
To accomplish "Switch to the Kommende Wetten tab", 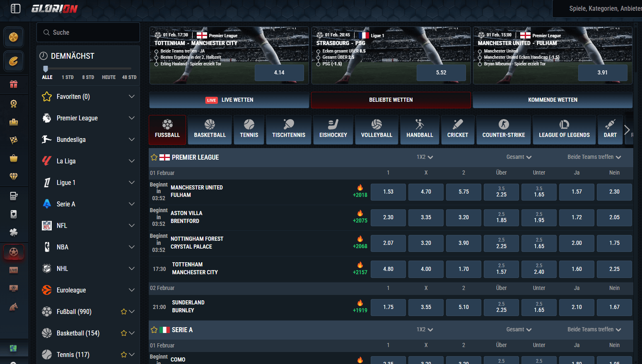I will point(552,100).
